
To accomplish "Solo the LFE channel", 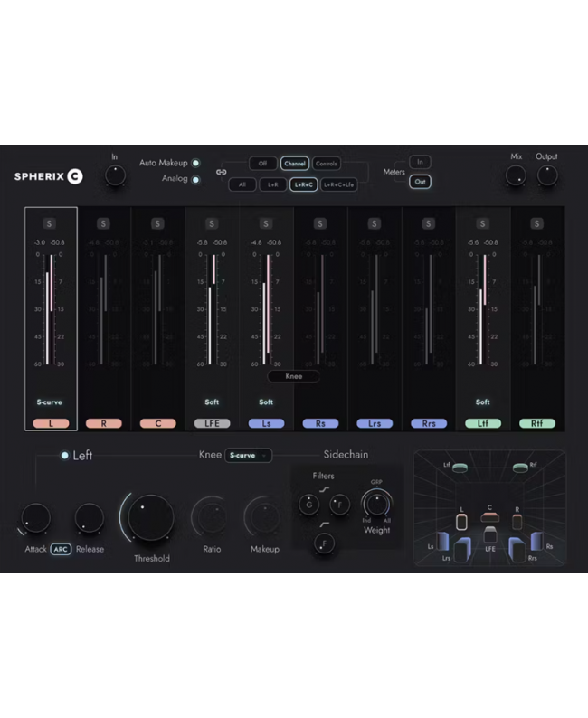I will pyautogui.click(x=212, y=223).
